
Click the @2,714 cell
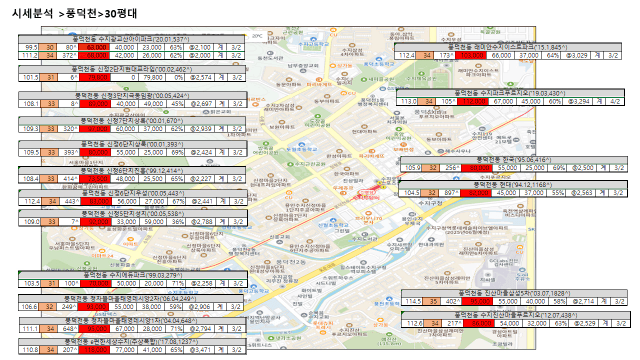click(x=583, y=301)
